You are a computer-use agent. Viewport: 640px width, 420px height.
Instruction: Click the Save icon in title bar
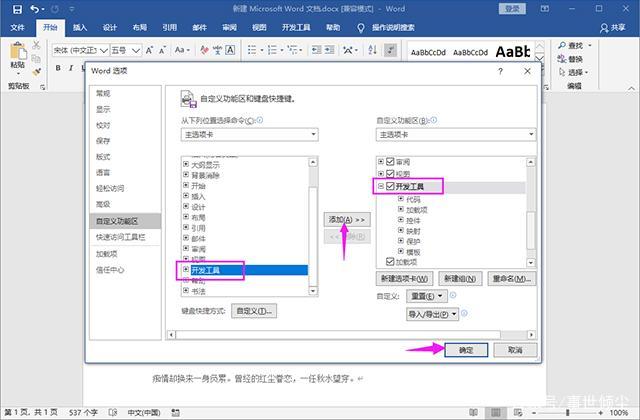[x=17, y=9]
